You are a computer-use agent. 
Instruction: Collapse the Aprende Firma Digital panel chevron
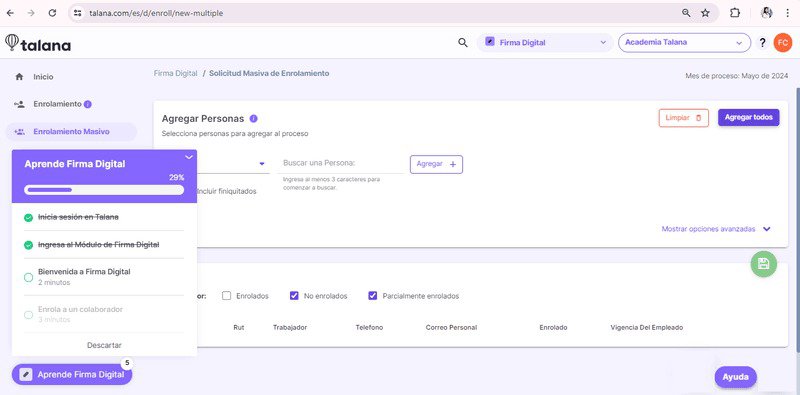[189, 157]
